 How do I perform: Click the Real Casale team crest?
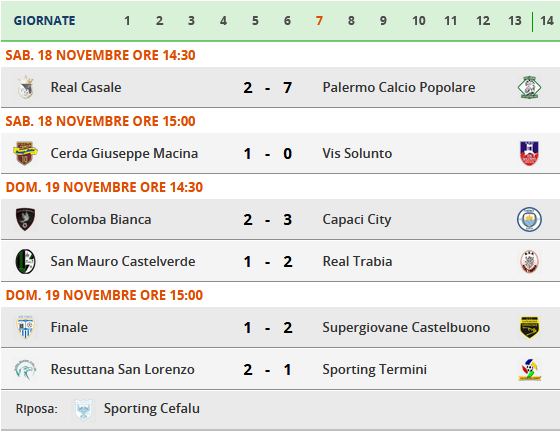pos(25,87)
